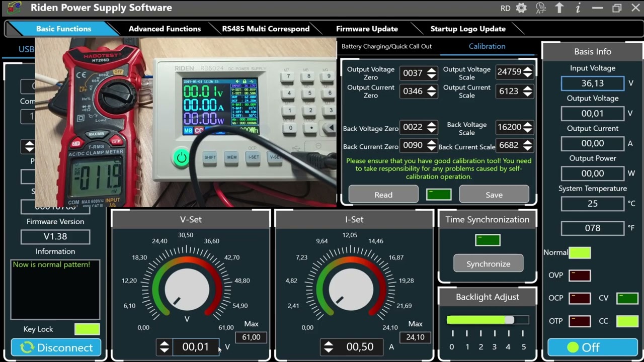Decrease the Output Current Scale value
The image size is (644, 362).
527,94
